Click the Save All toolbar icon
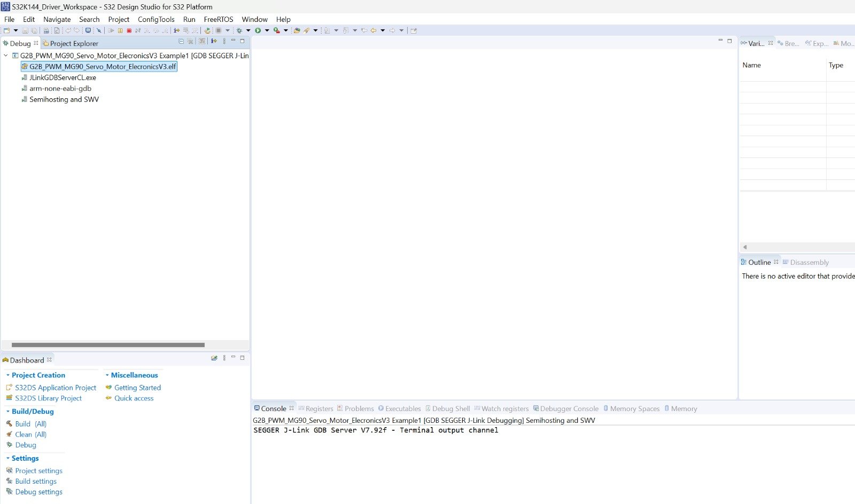This screenshot has height=504, width=855. [34, 30]
